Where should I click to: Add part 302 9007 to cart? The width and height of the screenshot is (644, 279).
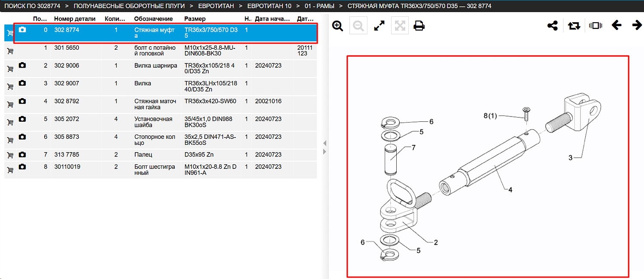(x=10, y=87)
